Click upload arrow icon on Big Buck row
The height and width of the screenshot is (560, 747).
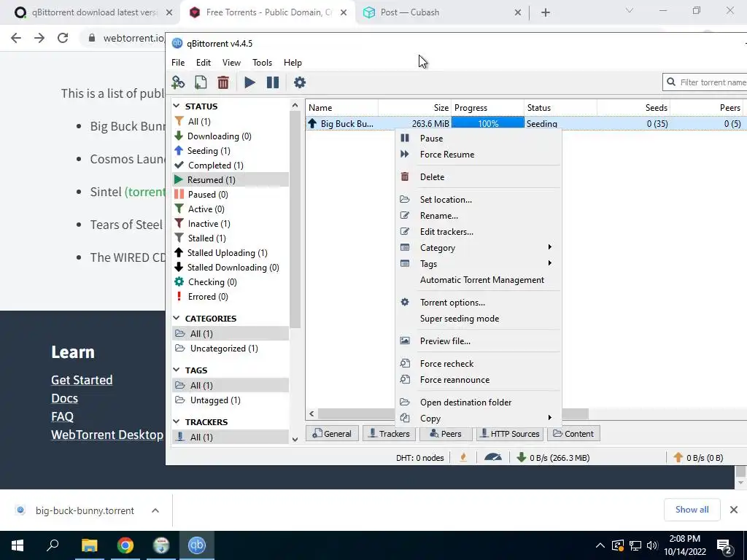pos(312,123)
